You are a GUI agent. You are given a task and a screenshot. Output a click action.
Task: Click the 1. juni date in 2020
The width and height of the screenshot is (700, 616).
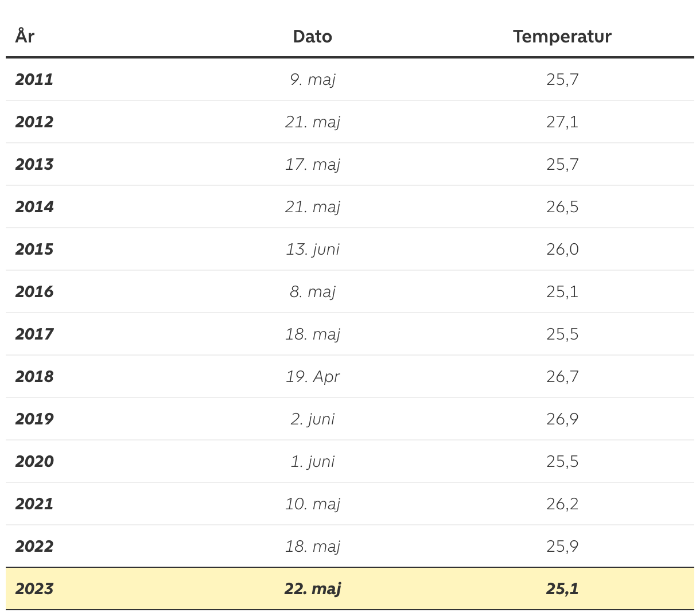tap(312, 461)
